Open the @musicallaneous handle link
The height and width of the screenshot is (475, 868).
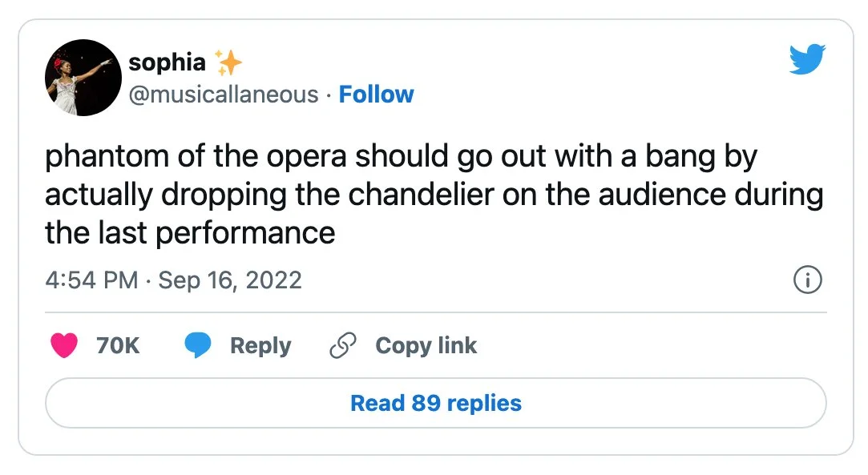pyautogui.click(x=224, y=95)
